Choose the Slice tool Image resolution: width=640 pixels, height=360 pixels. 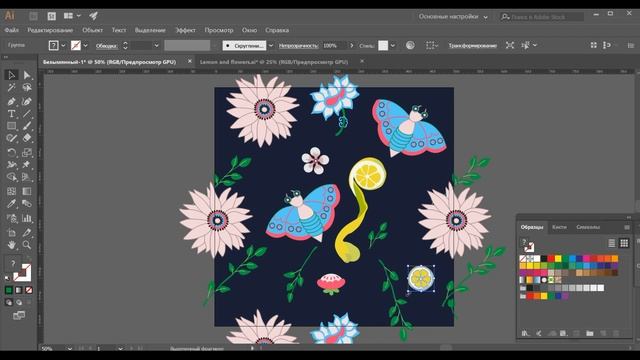point(27,233)
